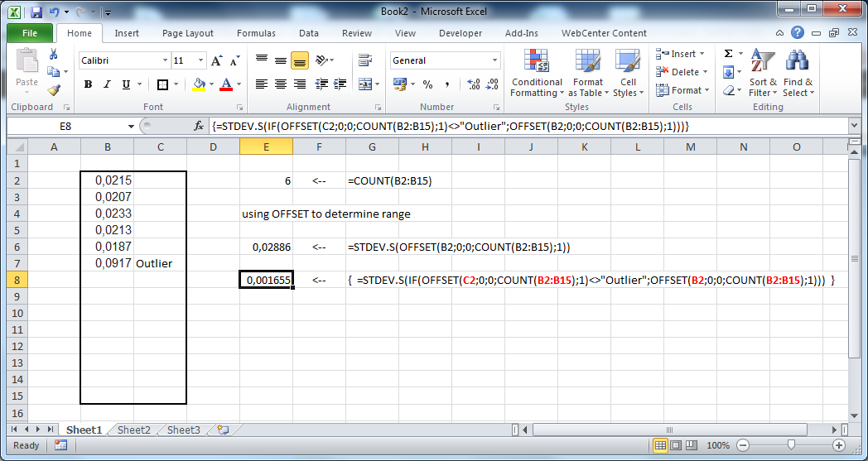Open the Find & Select dropdown
Screen dimensions: 868x461
coord(798,73)
